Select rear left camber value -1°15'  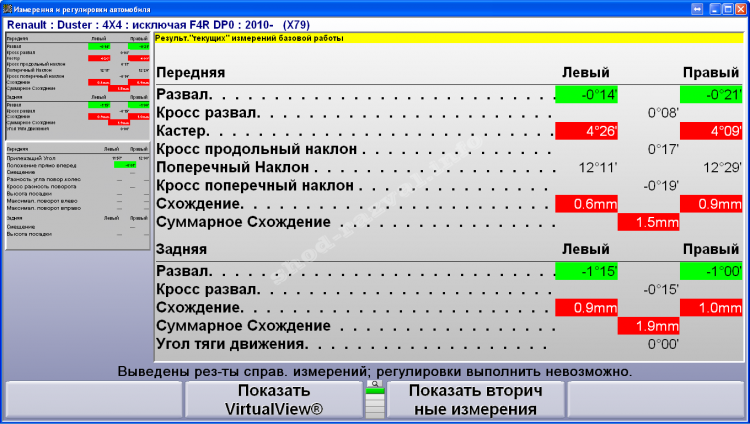[x=586, y=271]
